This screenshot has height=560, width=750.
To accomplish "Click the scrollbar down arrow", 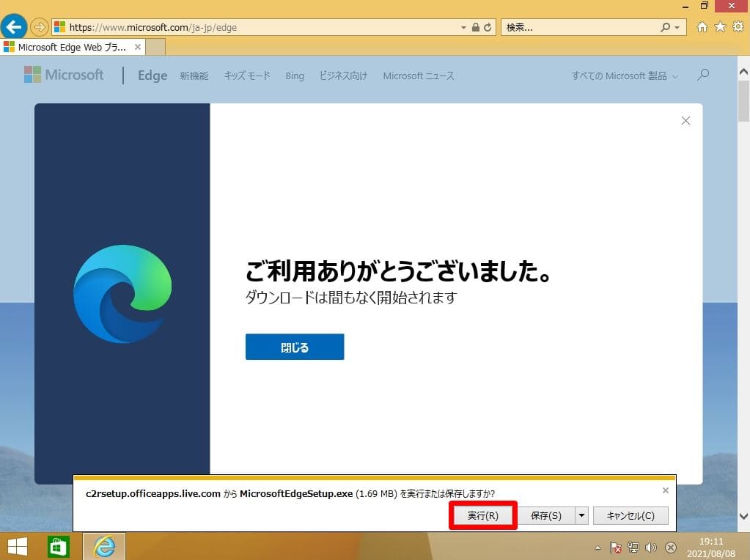I will coord(743,516).
